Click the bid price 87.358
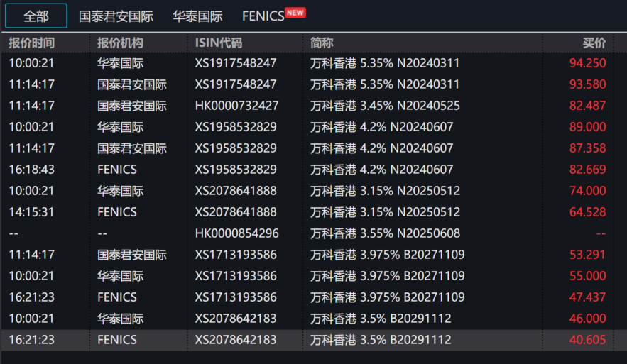This screenshot has height=364, width=627. tap(587, 148)
